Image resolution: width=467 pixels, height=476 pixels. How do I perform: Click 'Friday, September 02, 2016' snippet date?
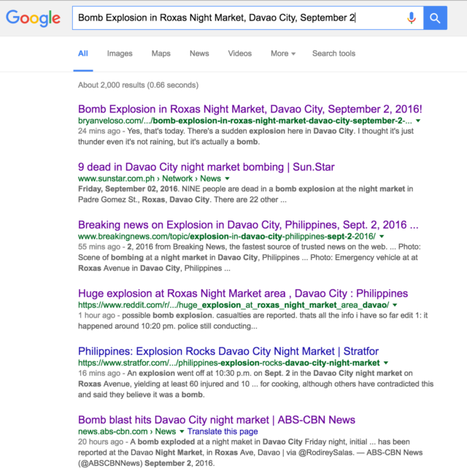128,189
